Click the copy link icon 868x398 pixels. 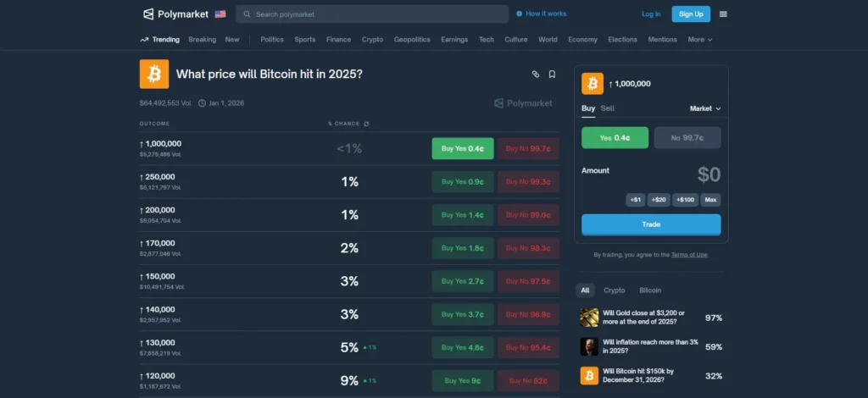coord(535,75)
